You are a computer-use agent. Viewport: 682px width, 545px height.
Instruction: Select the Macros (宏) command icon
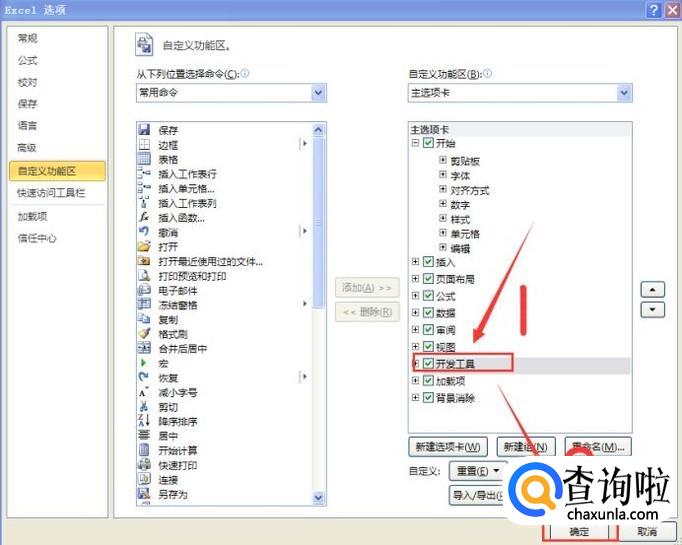point(144,363)
